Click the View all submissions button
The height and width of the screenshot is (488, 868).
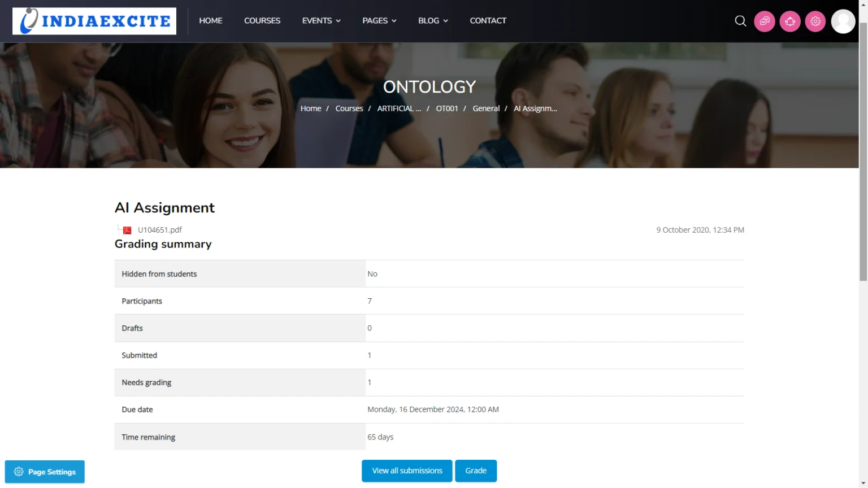click(x=407, y=470)
